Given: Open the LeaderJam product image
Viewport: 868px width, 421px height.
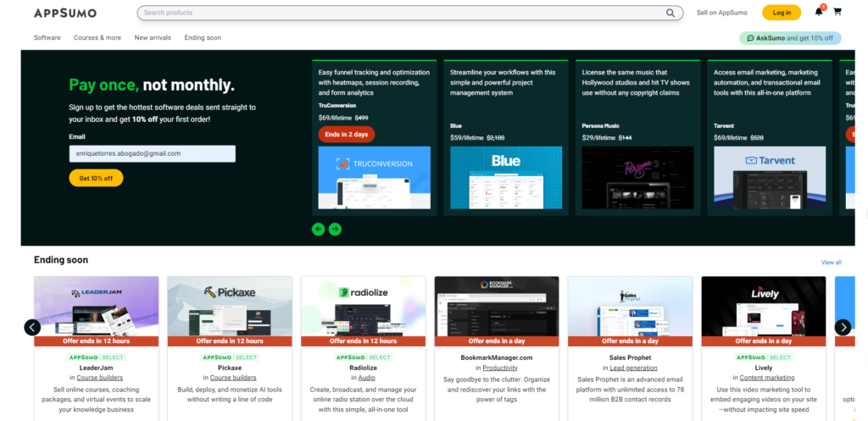Looking at the screenshot, I should coord(97,307).
